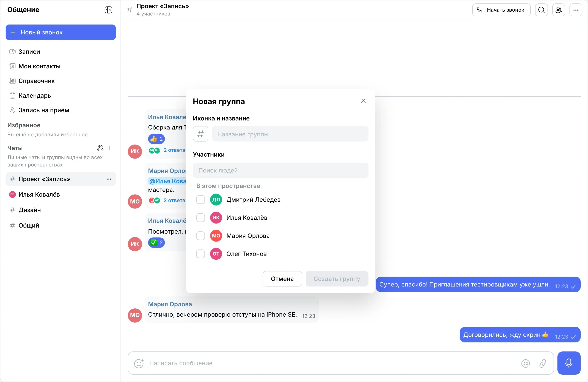Start call with Начать звонок button
This screenshot has height=382, width=588.
click(501, 10)
